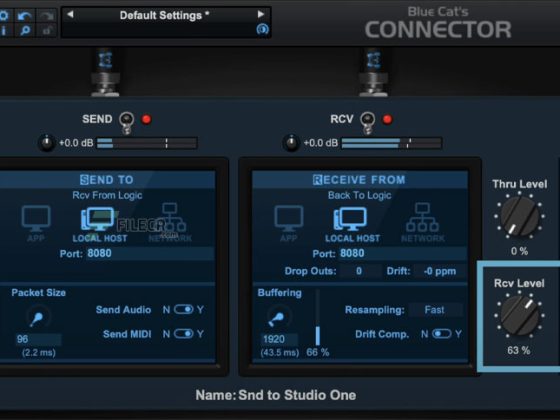Open the Resampling dropdown set to Fast
The width and height of the screenshot is (560, 420).
(x=435, y=310)
